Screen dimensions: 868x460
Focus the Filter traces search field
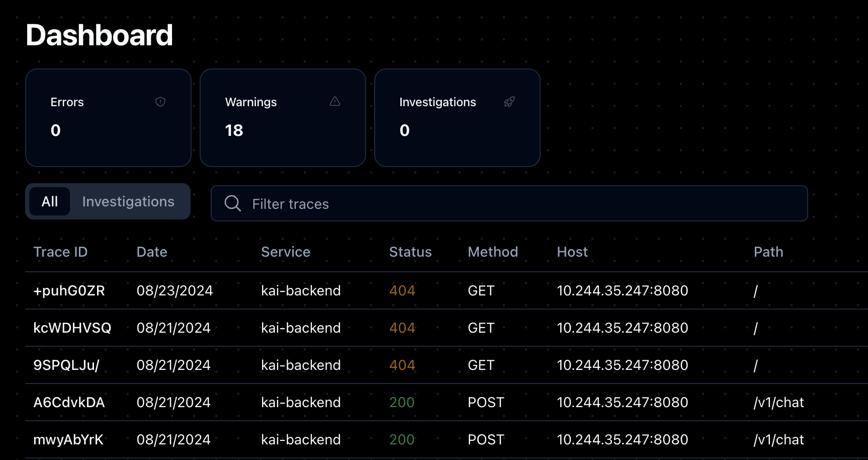point(509,203)
